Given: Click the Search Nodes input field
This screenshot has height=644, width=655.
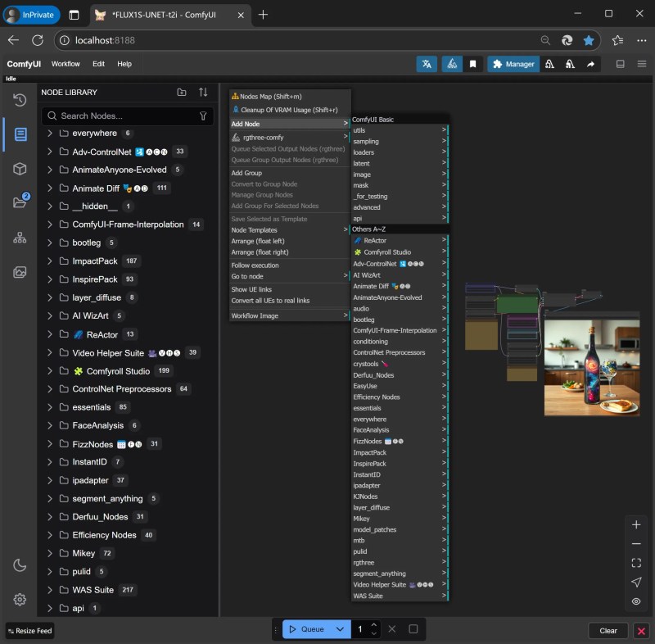Looking at the screenshot, I should click(129, 116).
